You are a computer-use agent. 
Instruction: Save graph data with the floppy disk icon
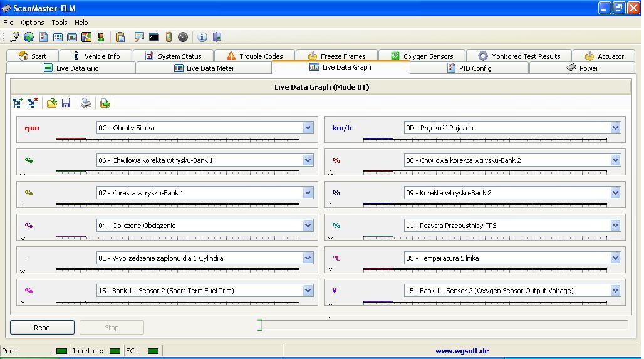66,103
